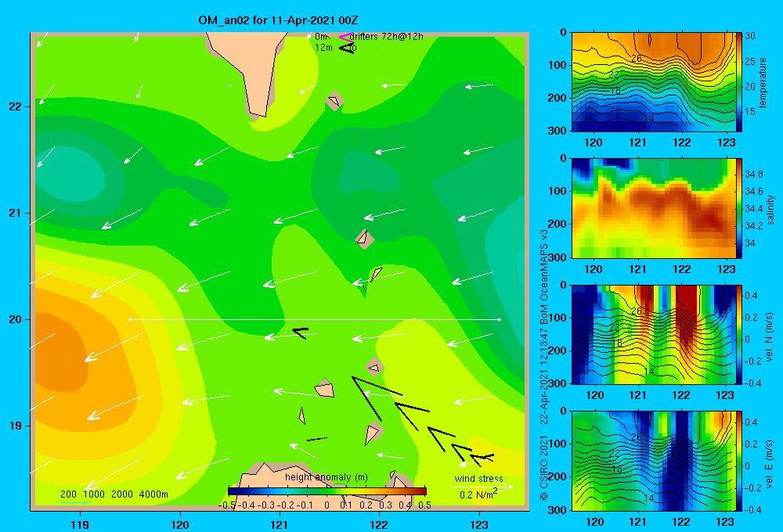
Task: Select the "height anomaly (m)" label
Action: tap(327, 477)
